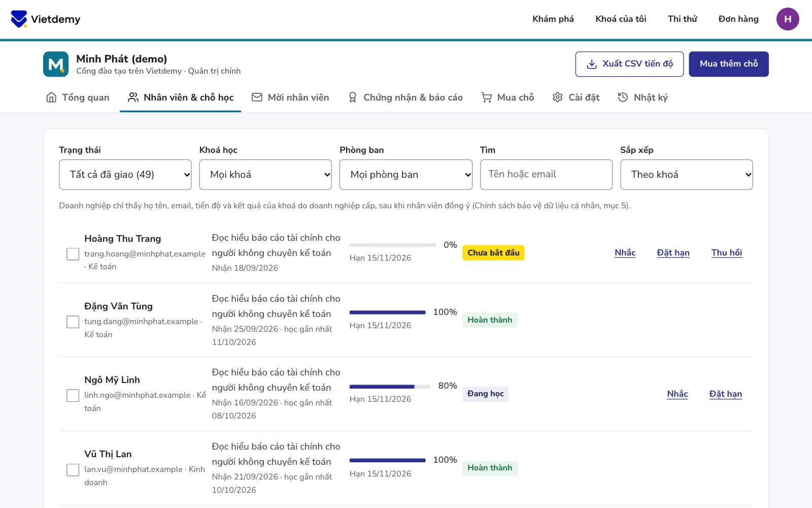Open Khám phá in the top navigation
The height and width of the screenshot is (508, 812).
point(553,19)
